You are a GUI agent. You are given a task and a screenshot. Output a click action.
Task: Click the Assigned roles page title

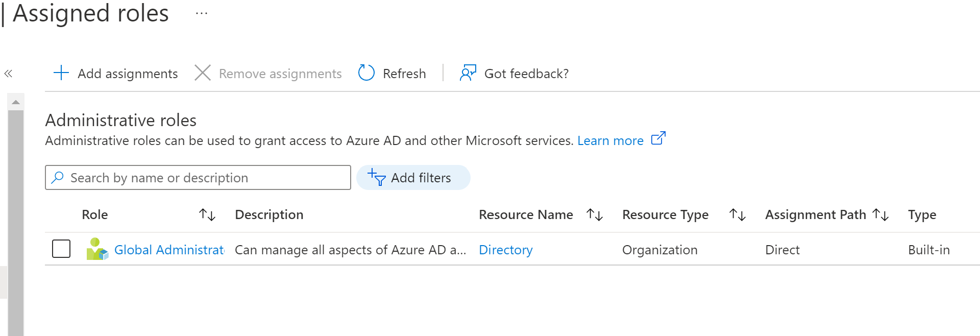(91, 13)
